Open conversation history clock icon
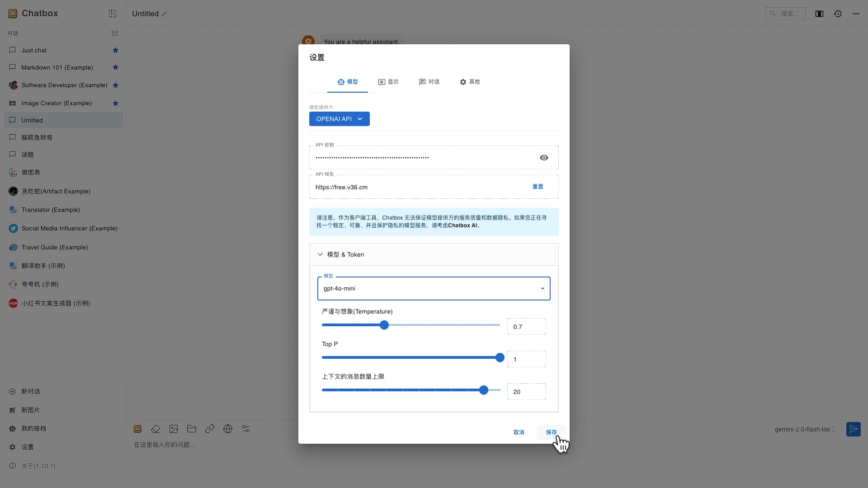 (x=838, y=14)
